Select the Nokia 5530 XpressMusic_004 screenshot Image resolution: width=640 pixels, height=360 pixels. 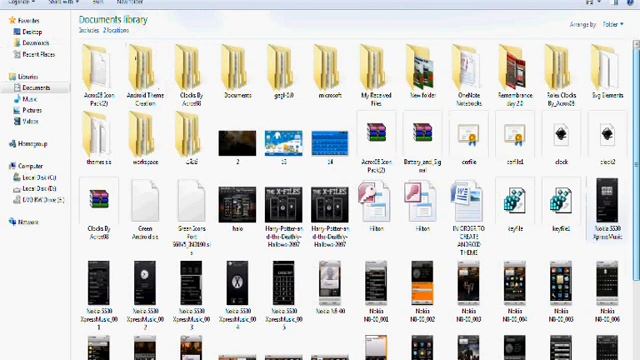(237, 295)
